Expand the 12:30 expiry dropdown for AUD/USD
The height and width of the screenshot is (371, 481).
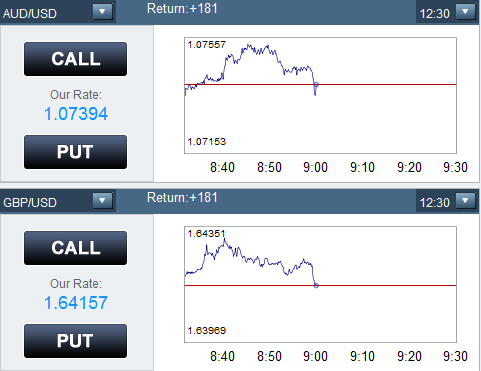[465, 12]
